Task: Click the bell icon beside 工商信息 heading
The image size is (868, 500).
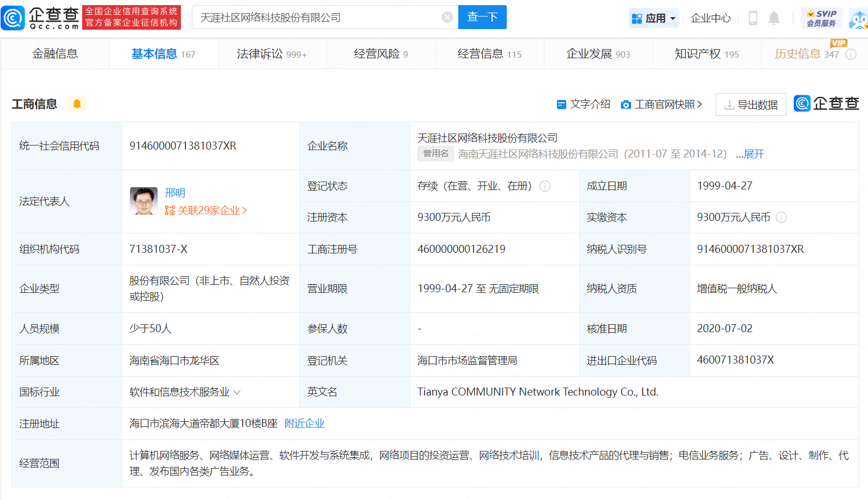Action: [76, 103]
